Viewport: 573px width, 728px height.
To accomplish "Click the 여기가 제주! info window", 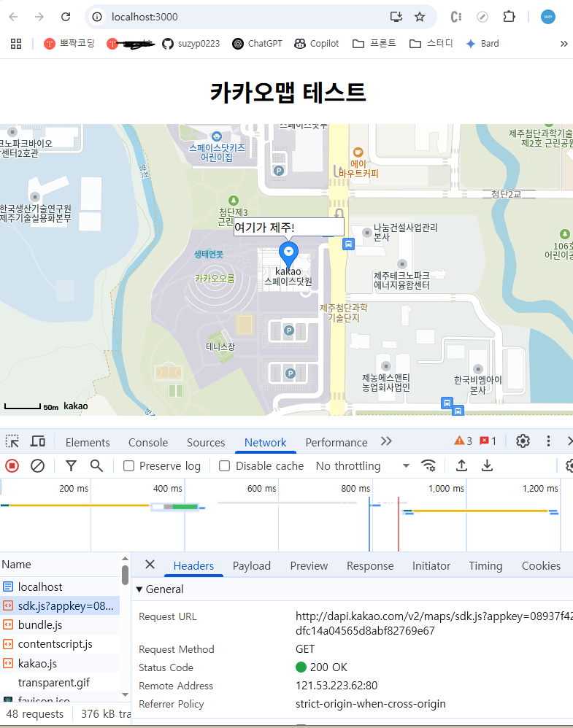I will point(288,227).
